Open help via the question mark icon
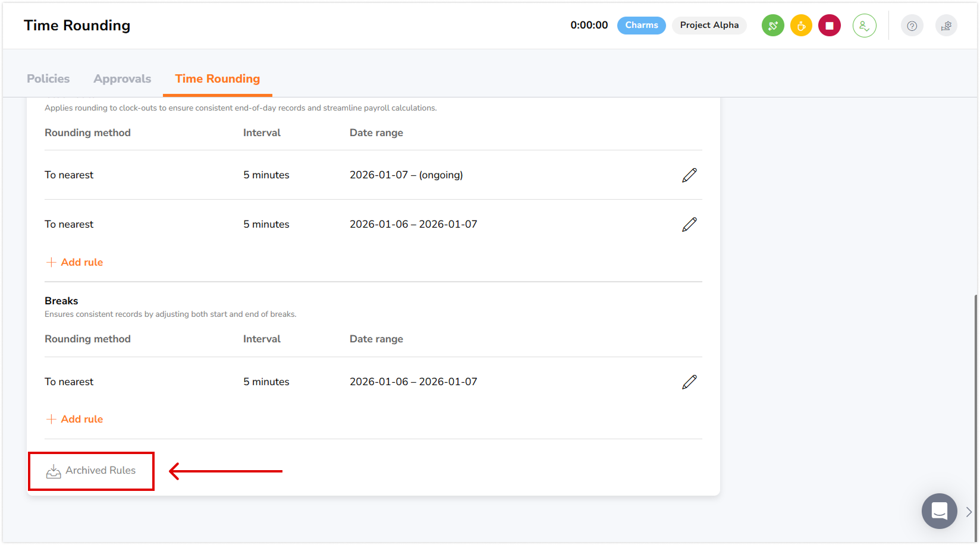The height and width of the screenshot is (545, 980). point(912,26)
